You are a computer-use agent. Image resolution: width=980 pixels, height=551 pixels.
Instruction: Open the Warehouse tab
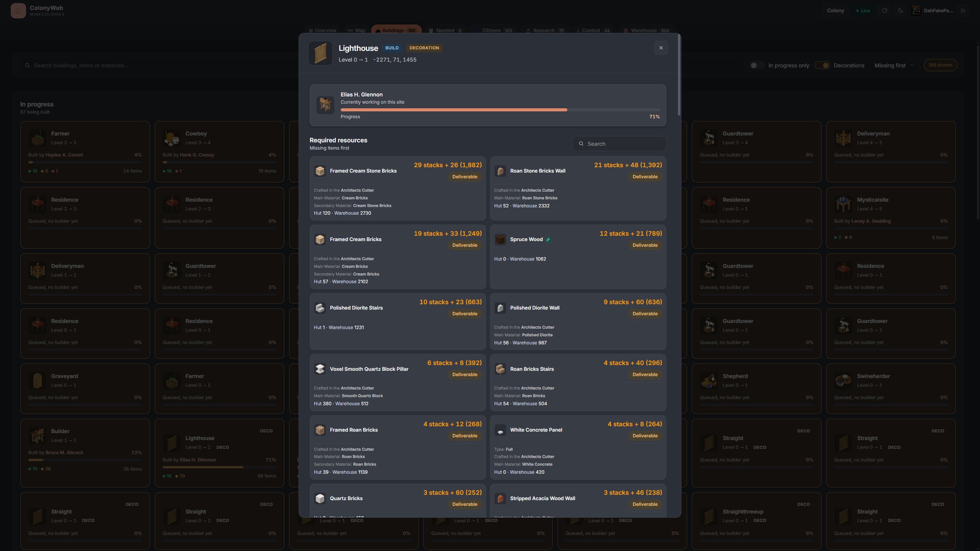pyautogui.click(x=647, y=30)
